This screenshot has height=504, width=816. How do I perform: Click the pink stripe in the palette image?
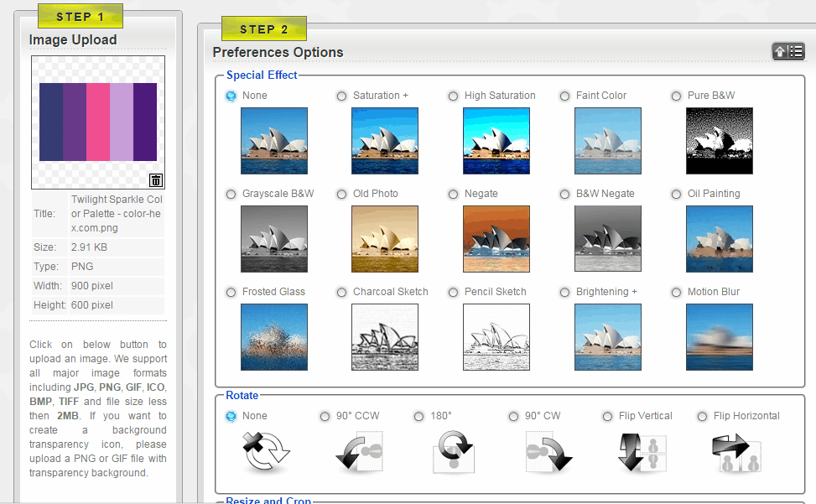pos(98,122)
